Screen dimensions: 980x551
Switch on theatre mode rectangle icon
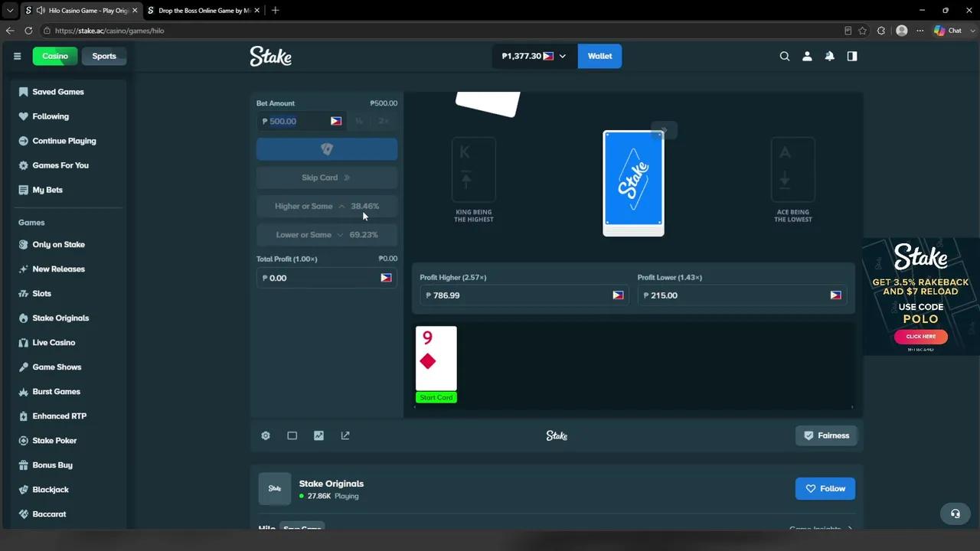[292, 435]
